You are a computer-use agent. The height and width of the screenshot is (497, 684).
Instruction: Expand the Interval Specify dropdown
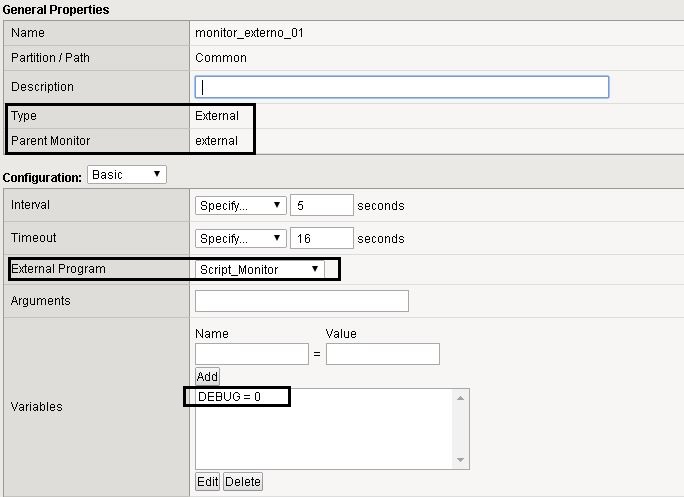[x=241, y=206]
